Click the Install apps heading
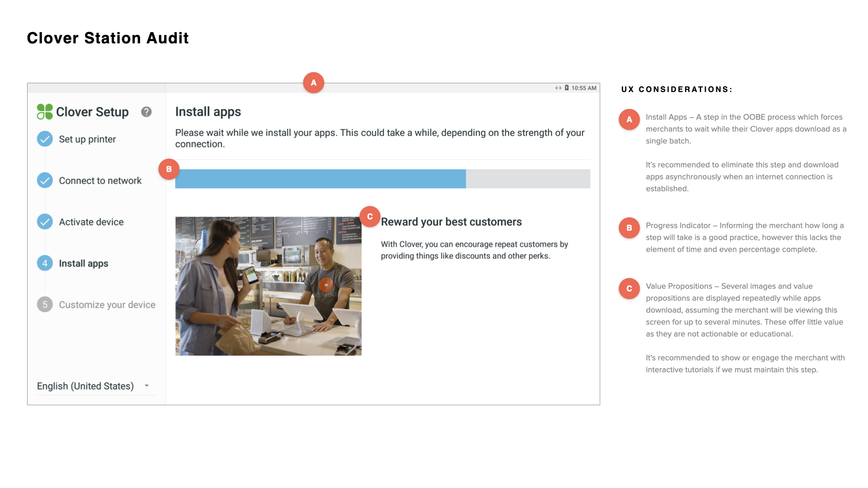Viewport: 868px width, 488px height. 208,112
